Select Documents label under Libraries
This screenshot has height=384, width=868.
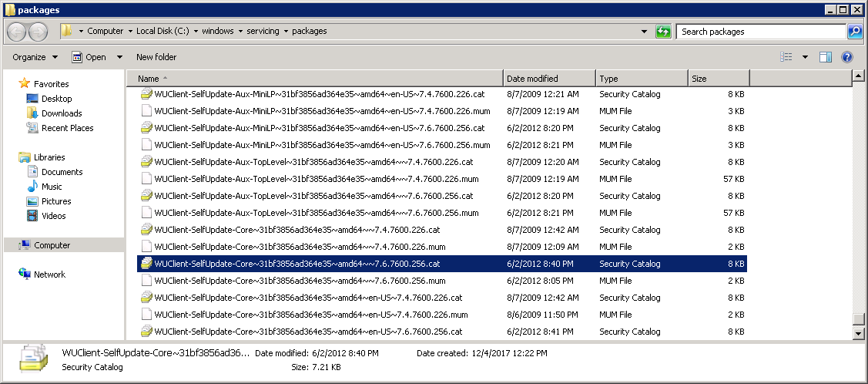pyautogui.click(x=62, y=172)
